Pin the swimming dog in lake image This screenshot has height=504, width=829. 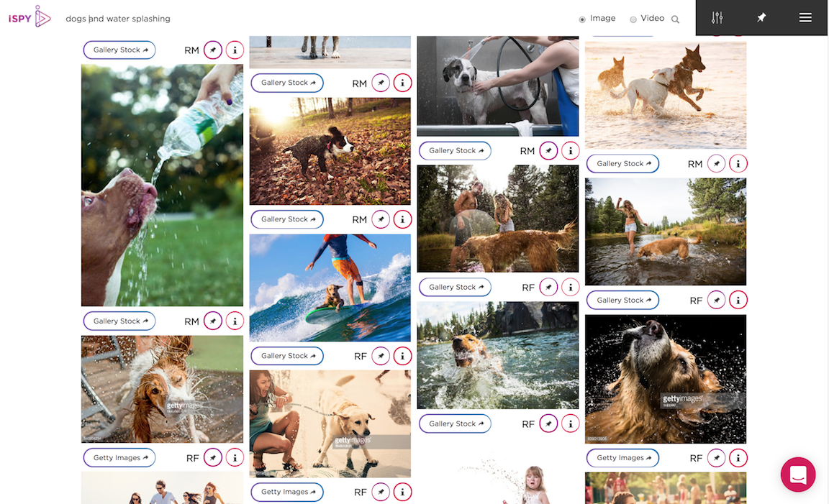548,423
